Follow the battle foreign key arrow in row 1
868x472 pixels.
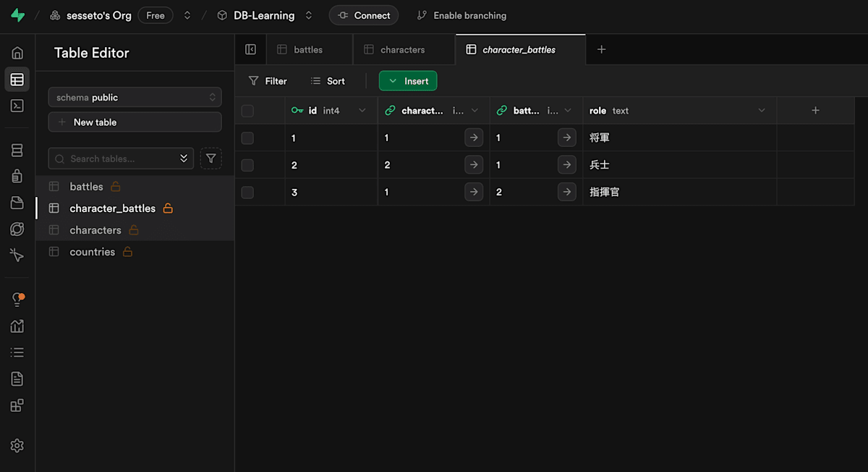pyautogui.click(x=566, y=138)
